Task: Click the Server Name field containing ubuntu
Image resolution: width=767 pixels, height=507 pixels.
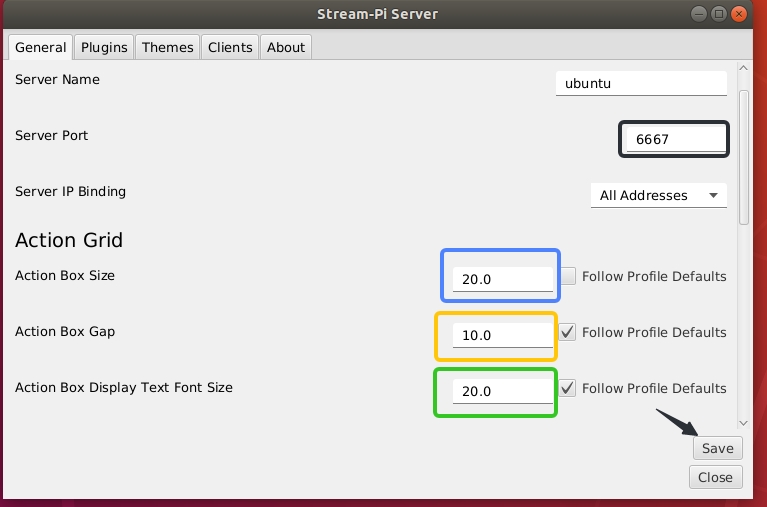Action: [x=641, y=83]
